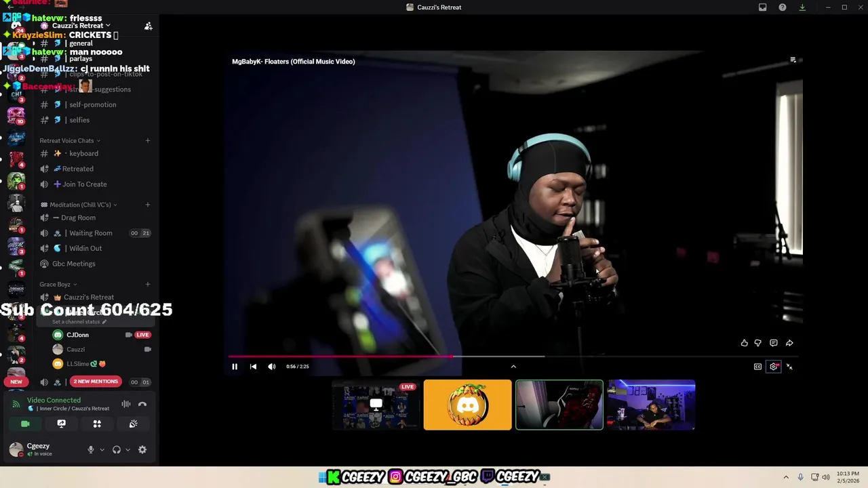This screenshot has width=868, height=488.
Task: Open video playlist queue icon
Action: coord(793,60)
